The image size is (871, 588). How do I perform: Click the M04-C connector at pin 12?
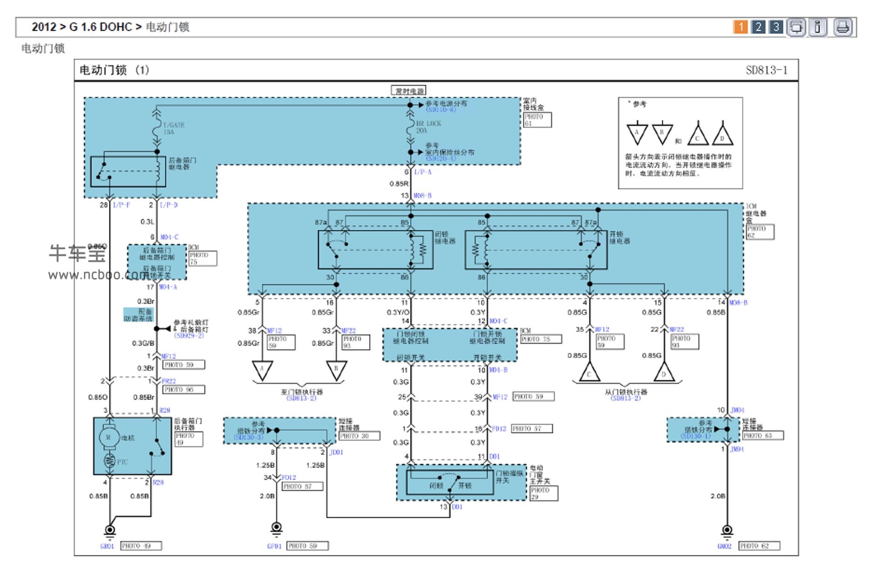(x=498, y=321)
